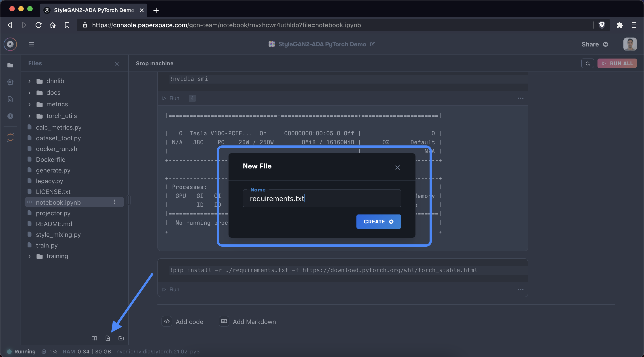This screenshot has width=644, height=357.
Task: Click the CREATE button in the New File dialog
Action: (378, 222)
